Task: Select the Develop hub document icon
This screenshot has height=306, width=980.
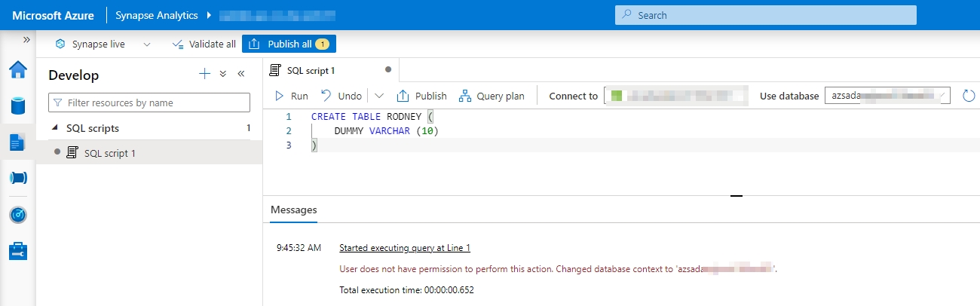Action: pos(18,142)
